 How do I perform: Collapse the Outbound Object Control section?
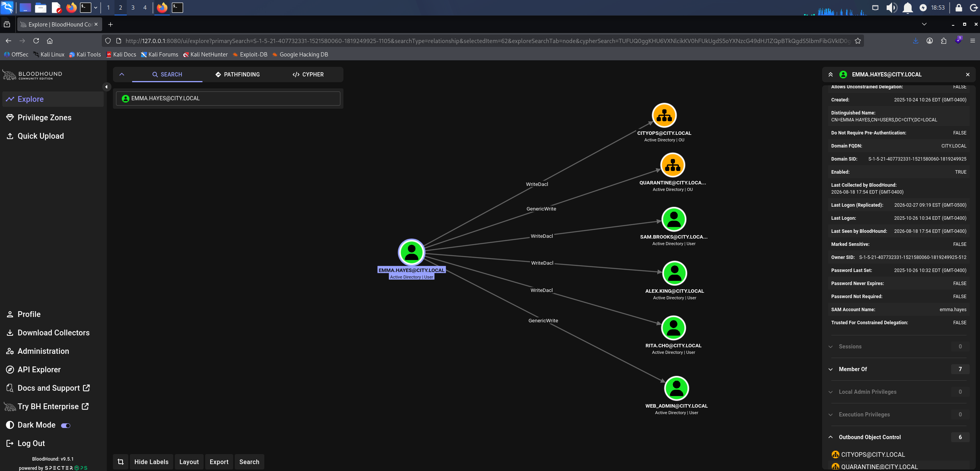[x=899, y=437]
